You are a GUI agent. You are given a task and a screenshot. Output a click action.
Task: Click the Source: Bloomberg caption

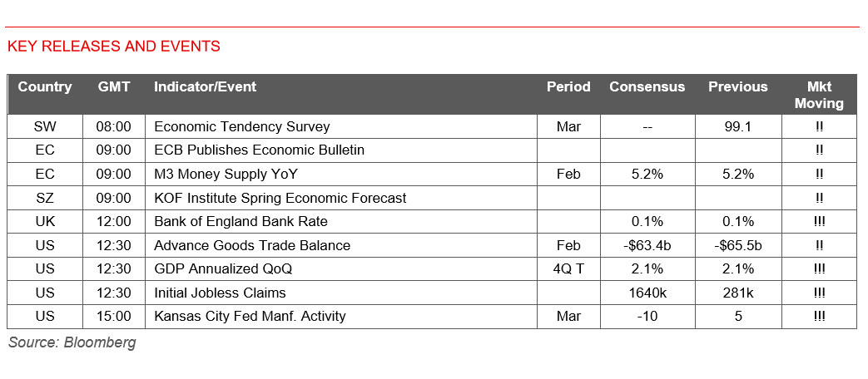[72, 342]
